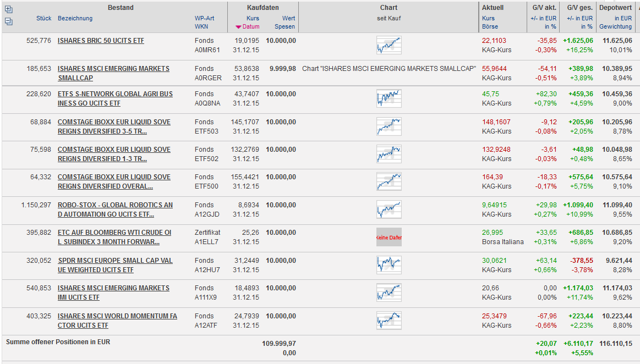640x364 pixels.
Task: Open SPDR MSCI Europe Small Cap chart thumbnail
Action: pos(389,265)
